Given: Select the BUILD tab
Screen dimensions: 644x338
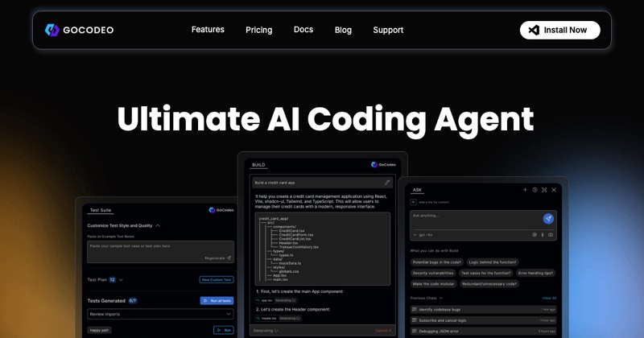Looking at the screenshot, I should pos(258,165).
